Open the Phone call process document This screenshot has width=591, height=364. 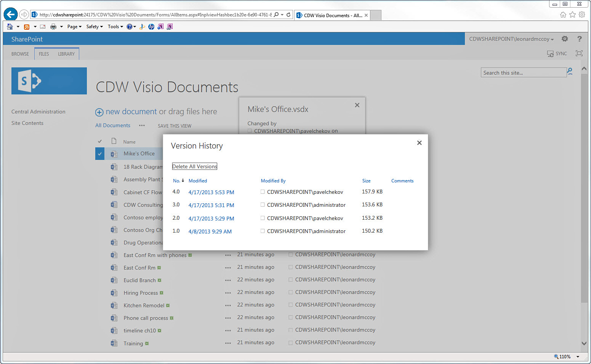(x=146, y=318)
